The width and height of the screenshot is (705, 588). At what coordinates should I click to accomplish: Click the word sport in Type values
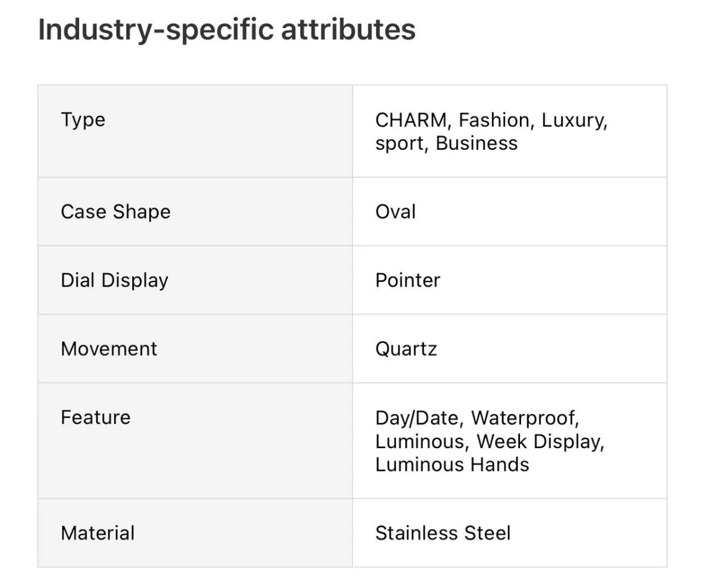tap(399, 143)
